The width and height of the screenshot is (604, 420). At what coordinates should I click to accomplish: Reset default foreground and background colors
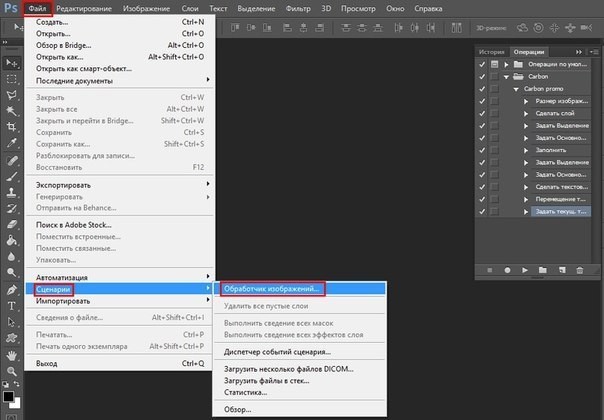(x=5, y=384)
